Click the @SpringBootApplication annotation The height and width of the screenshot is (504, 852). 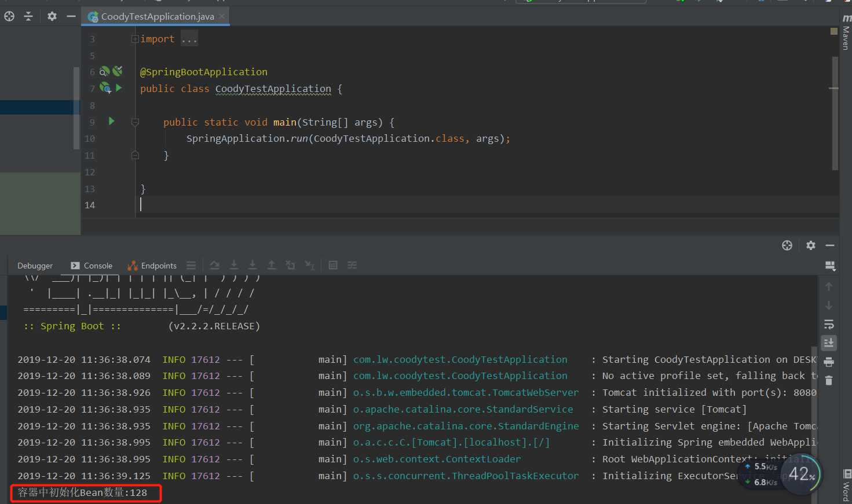click(204, 72)
